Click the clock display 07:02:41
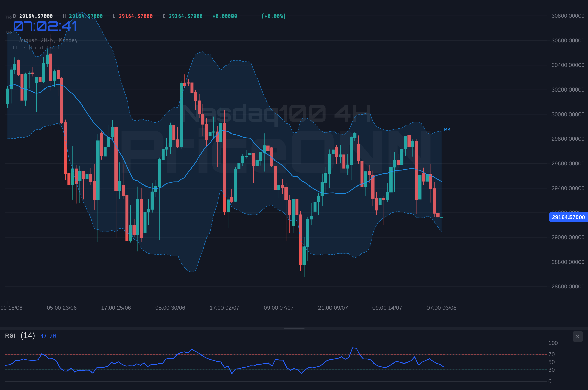The height and width of the screenshot is (390, 588). click(45, 26)
